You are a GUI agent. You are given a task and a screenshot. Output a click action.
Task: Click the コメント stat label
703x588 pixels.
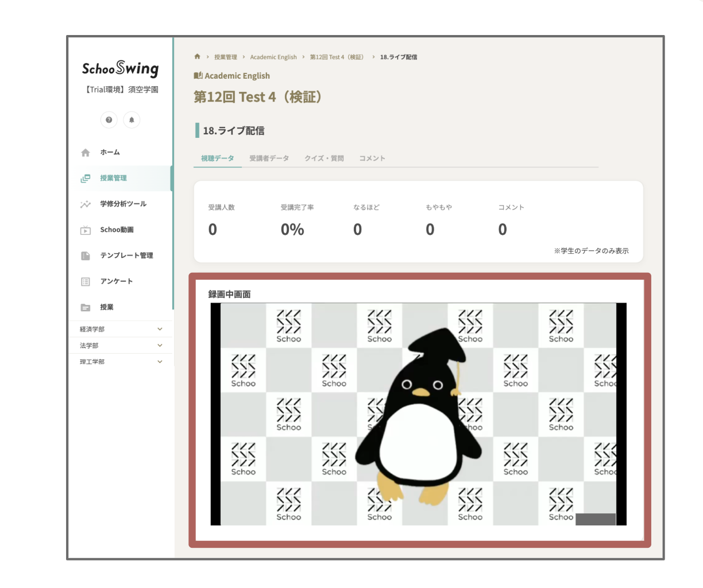(511, 207)
